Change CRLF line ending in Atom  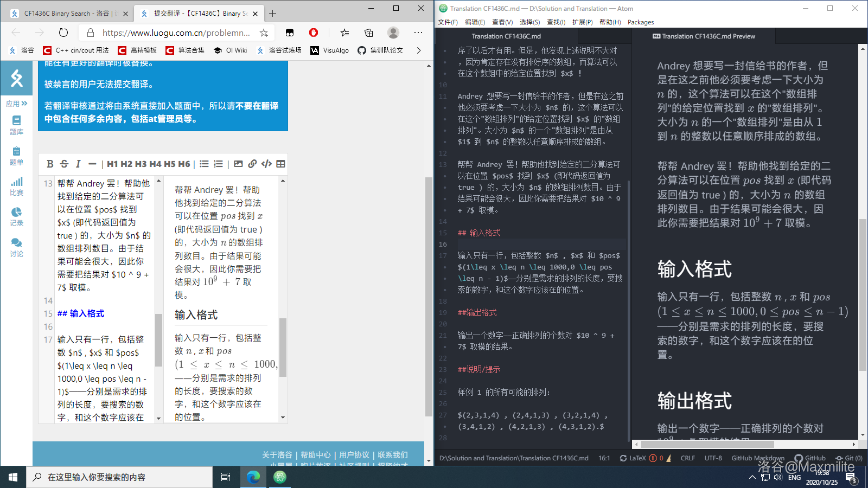click(x=687, y=458)
